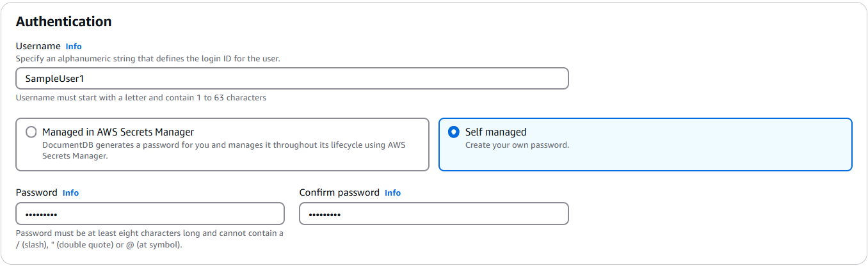Click the Confirm password field label
The width and height of the screenshot is (868, 266).
click(339, 192)
